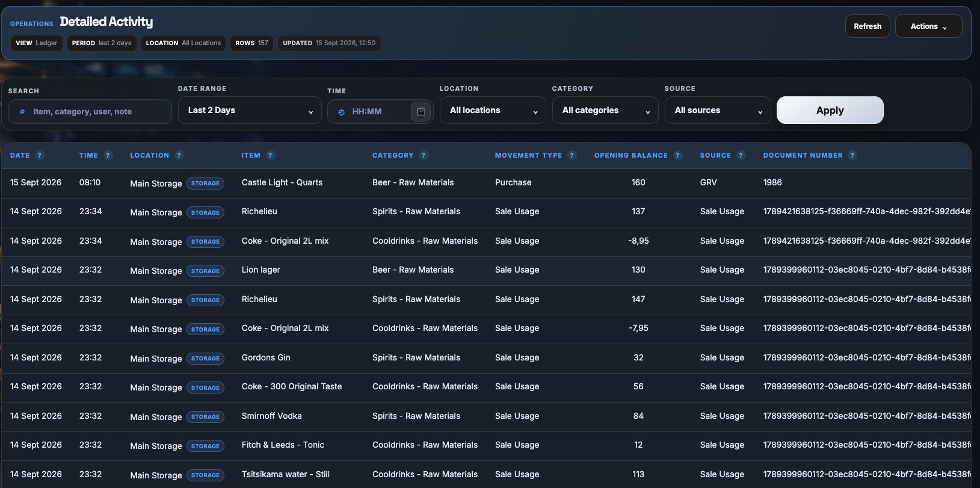The width and height of the screenshot is (980, 488).
Task: Click the Updated 15 Sept 2026 chip
Action: pyautogui.click(x=329, y=43)
